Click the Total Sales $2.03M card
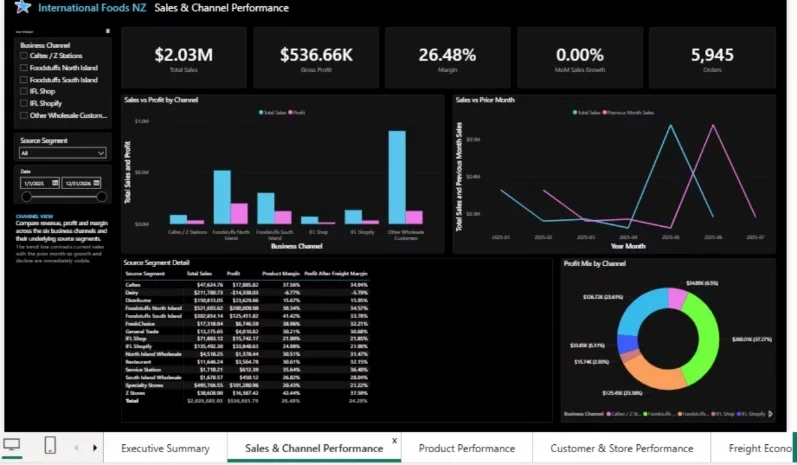 tap(183, 58)
